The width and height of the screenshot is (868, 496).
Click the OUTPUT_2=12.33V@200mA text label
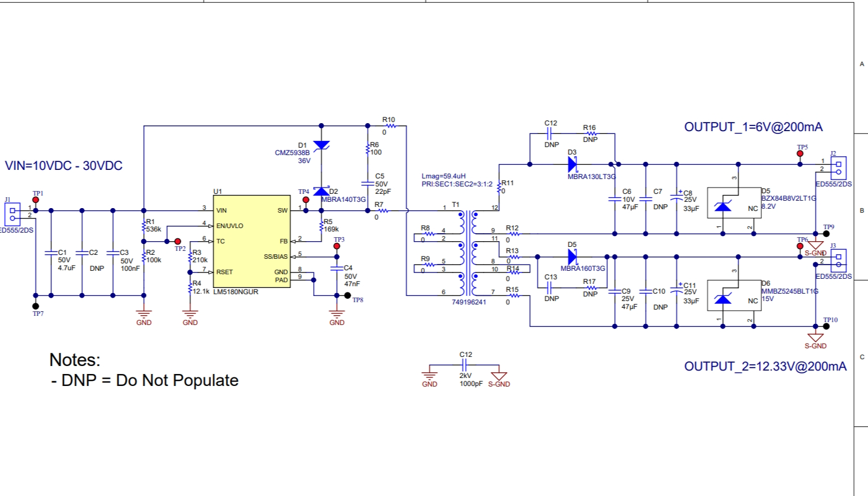pos(765,367)
